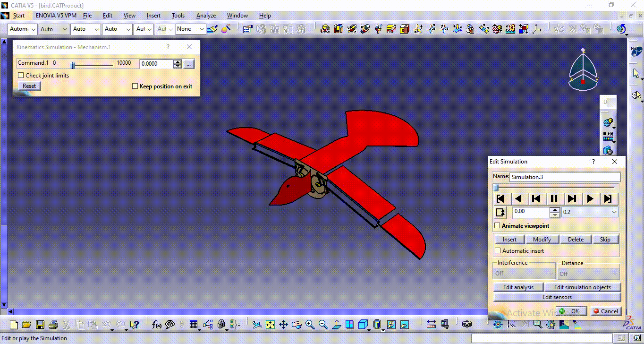Click the Zoom In magnifier icon
Viewport: 644px width, 344px height.
(310, 325)
